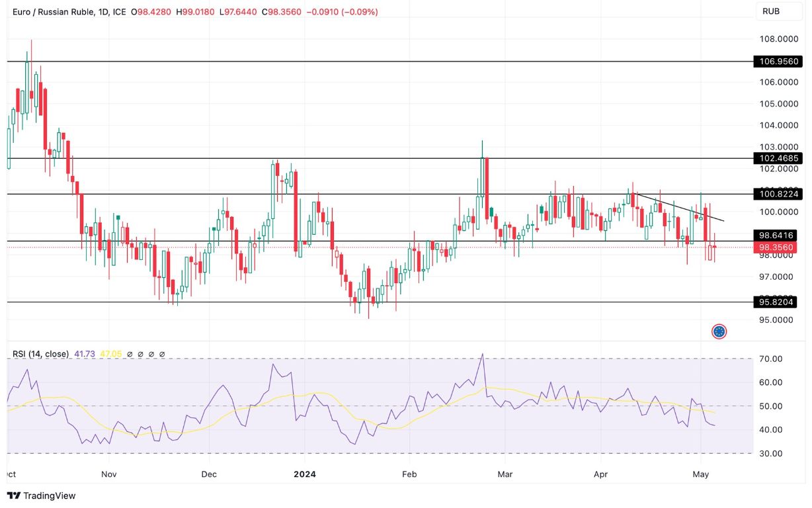The image size is (812, 508).
Task: Click the RSI (14, close) indicator label
Action: [40, 354]
